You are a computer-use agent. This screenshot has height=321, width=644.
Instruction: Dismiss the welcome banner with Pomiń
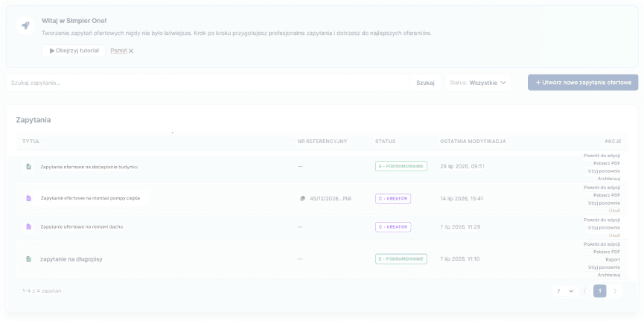pos(122,51)
